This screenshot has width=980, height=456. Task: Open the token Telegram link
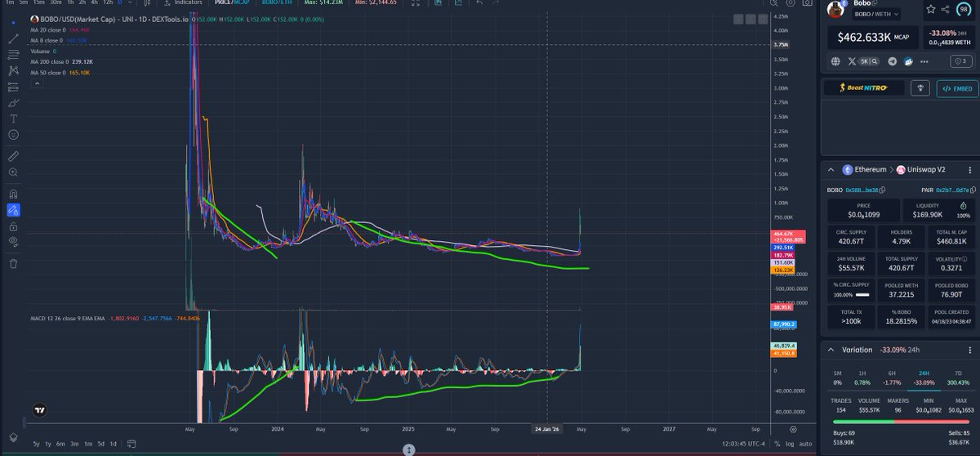click(x=893, y=61)
